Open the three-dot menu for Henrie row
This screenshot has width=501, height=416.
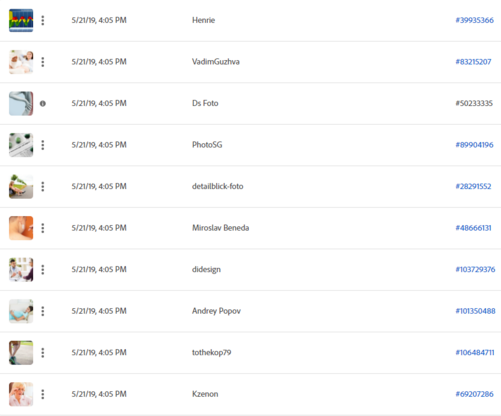pyautogui.click(x=43, y=20)
